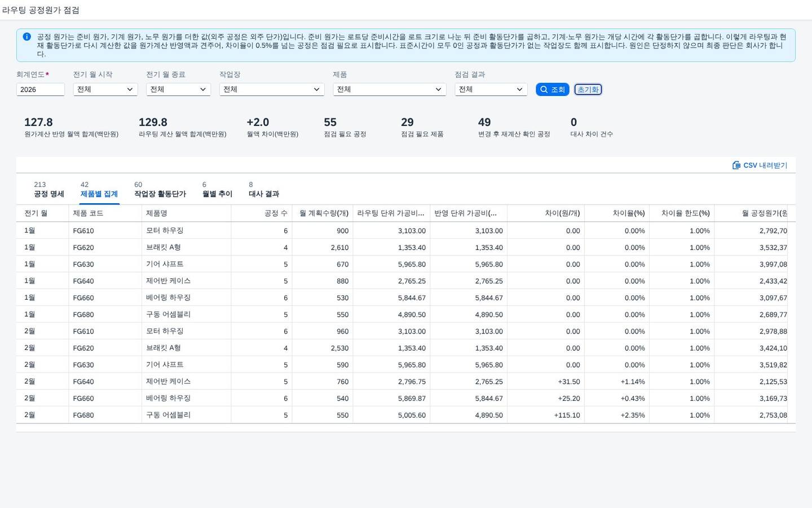The width and height of the screenshot is (812, 508).
Task: Click the 초기화 reset button
Action: 588,89
